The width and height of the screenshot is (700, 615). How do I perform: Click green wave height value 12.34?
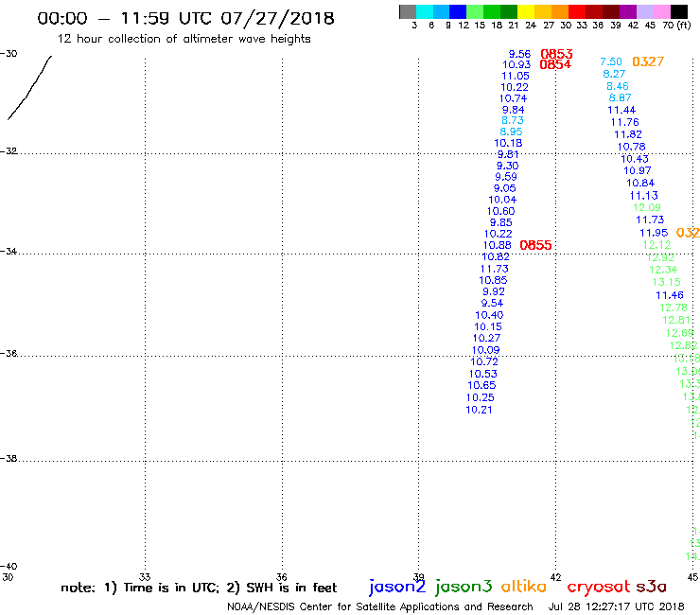click(x=663, y=270)
